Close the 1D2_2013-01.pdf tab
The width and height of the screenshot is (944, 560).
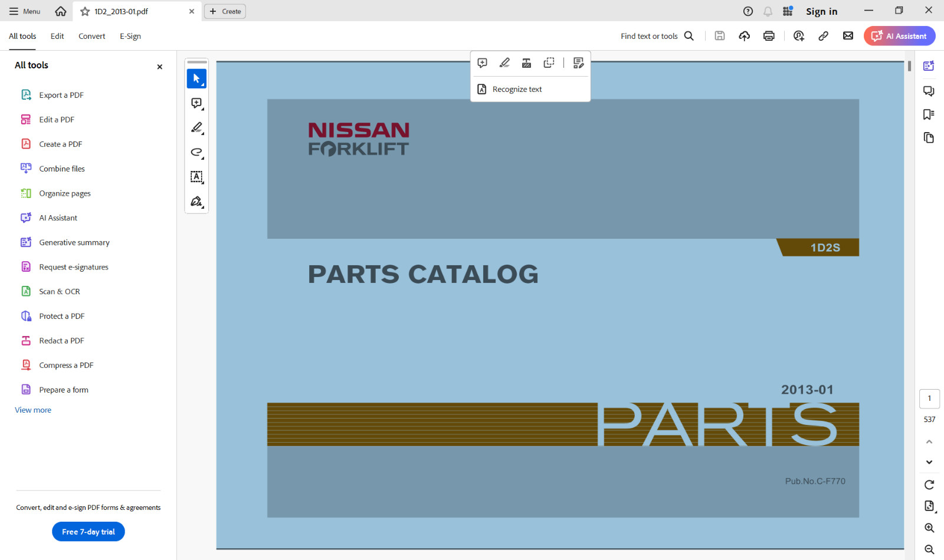tap(192, 11)
